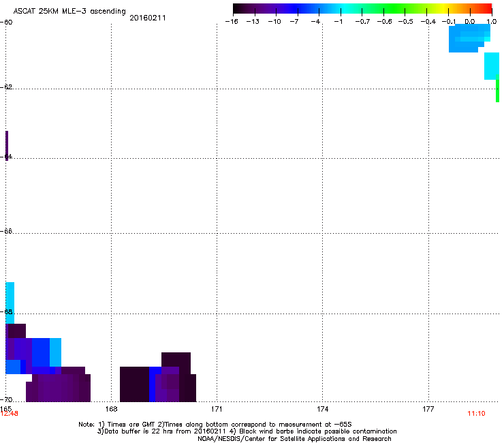Click the cyan data block at the right edge

[492, 66]
